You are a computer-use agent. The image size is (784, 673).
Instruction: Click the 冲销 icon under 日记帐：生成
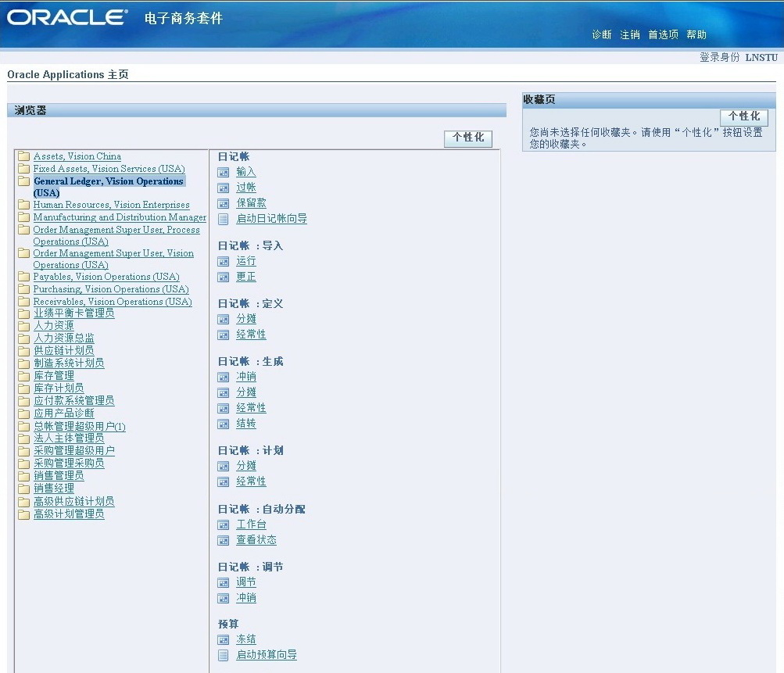(x=223, y=378)
